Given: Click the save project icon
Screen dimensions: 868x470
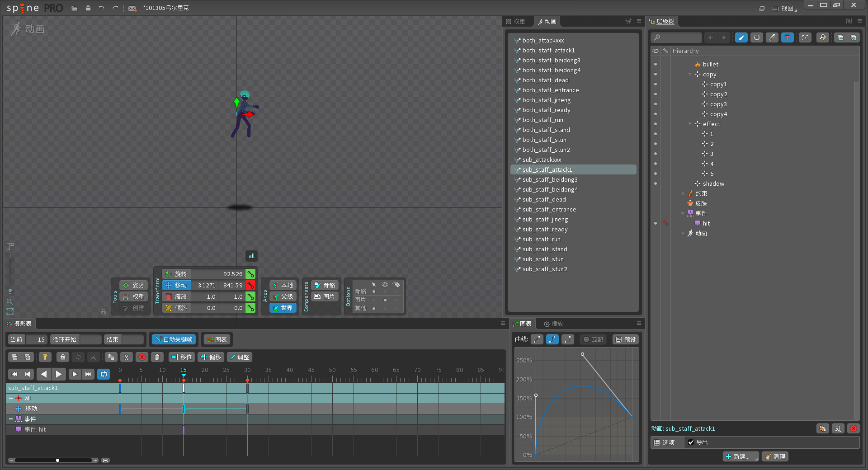Looking at the screenshot, I should 88,8.
